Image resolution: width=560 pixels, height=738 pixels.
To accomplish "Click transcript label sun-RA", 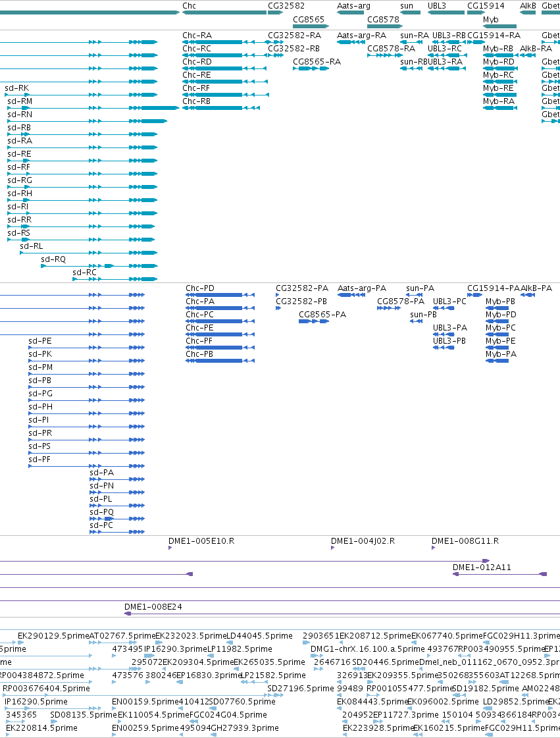I will 415,36.
